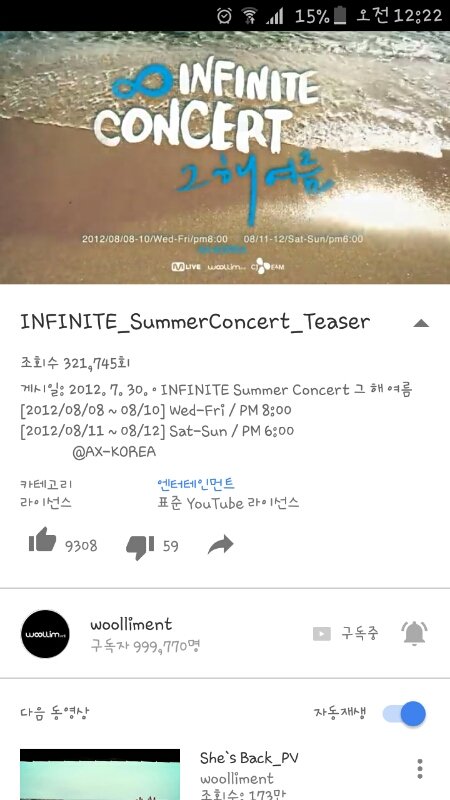Open the She's Back_PV options menu
Image resolution: width=450 pixels, height=800 pixels.
click(x=419, y=768)
